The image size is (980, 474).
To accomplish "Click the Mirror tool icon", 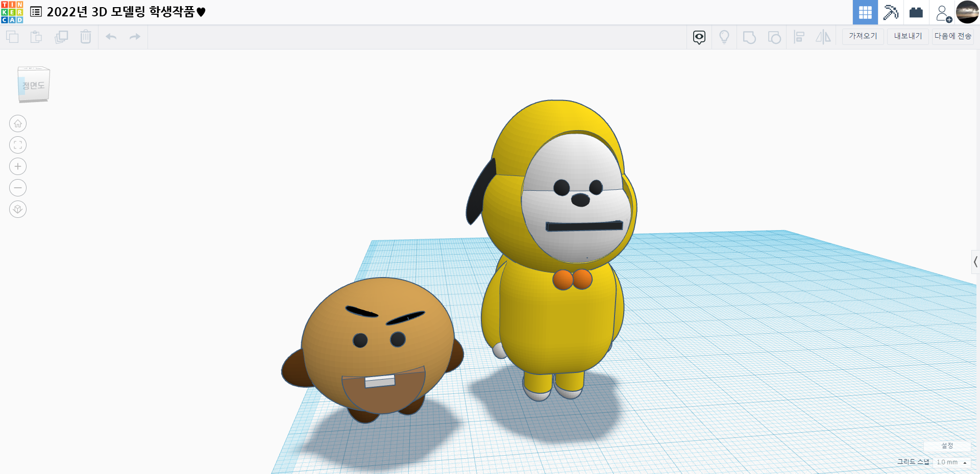I will (823, 37).
